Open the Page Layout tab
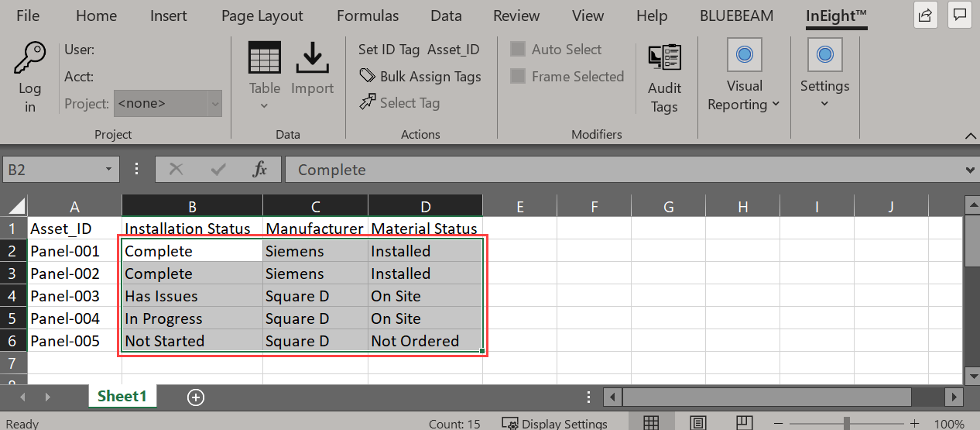Viewport: 980px width, 430px height. pyautogui.click(x=262, y=15)
